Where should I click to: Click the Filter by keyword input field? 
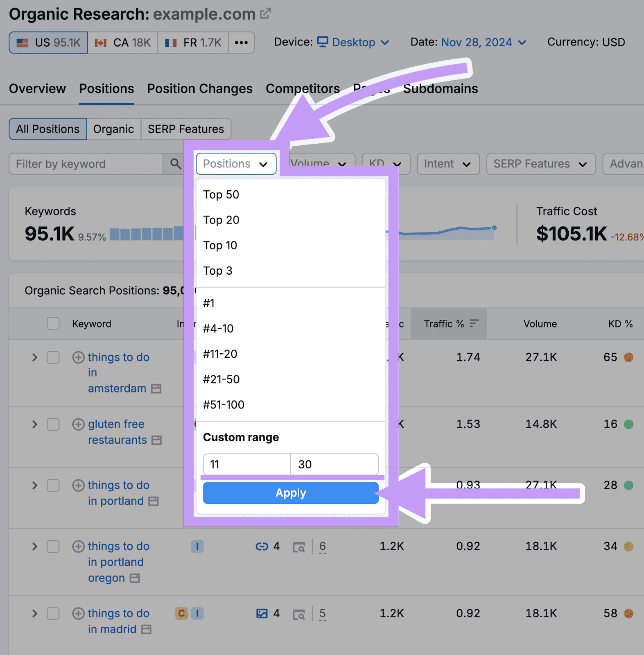pos(86,164)
